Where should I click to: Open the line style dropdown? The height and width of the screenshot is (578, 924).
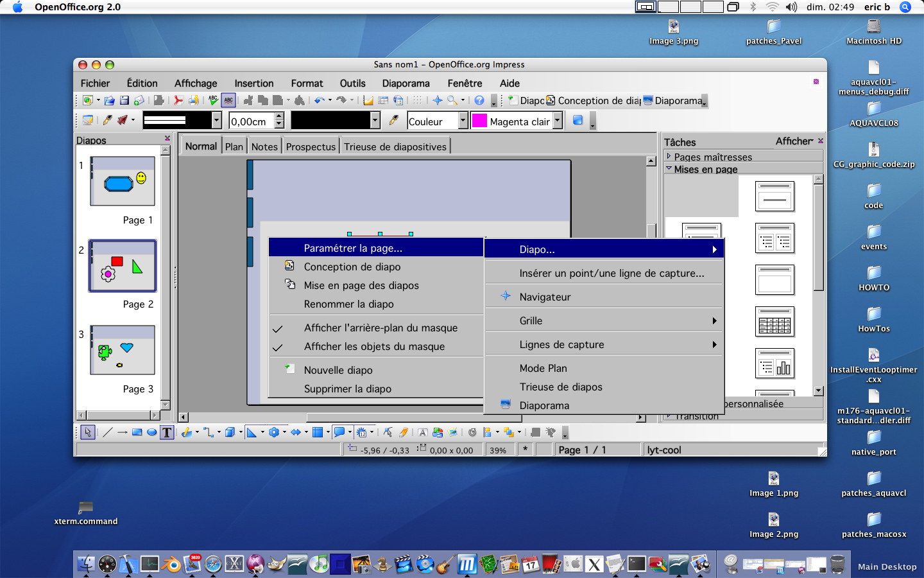point(216,120)
